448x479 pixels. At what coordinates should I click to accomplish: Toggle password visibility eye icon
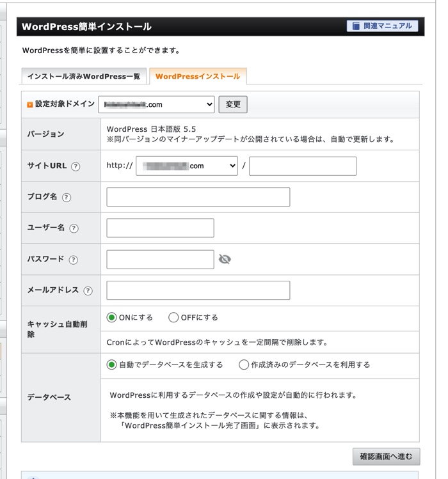point(225,260)
